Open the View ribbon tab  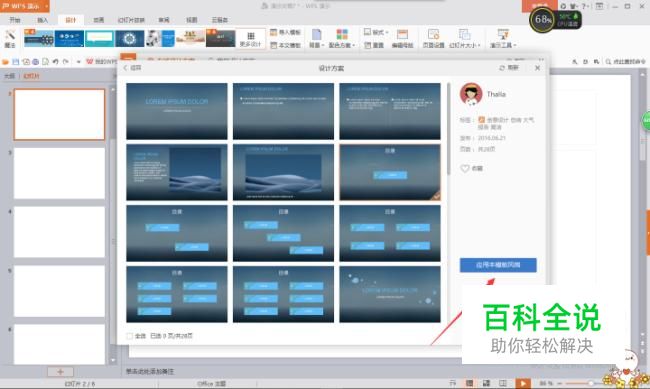coord(192,19)
